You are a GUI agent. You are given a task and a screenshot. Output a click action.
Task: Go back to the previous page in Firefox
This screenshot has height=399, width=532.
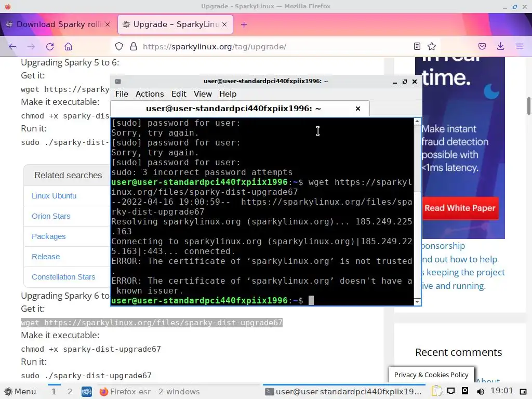tap(12, 46)
